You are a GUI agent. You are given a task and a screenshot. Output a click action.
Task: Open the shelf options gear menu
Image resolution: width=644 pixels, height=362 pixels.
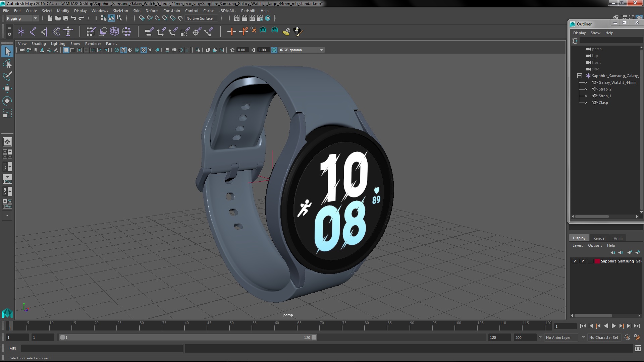point(9,35)
